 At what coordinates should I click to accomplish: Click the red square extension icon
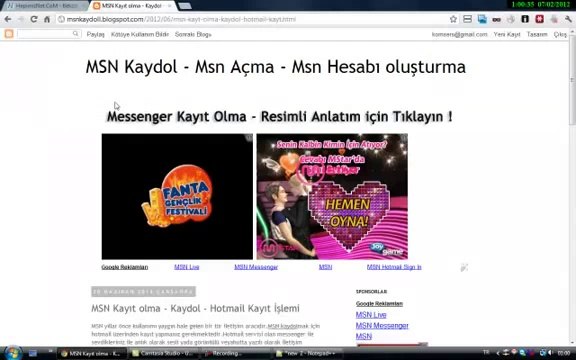click(x=539, y=19)
